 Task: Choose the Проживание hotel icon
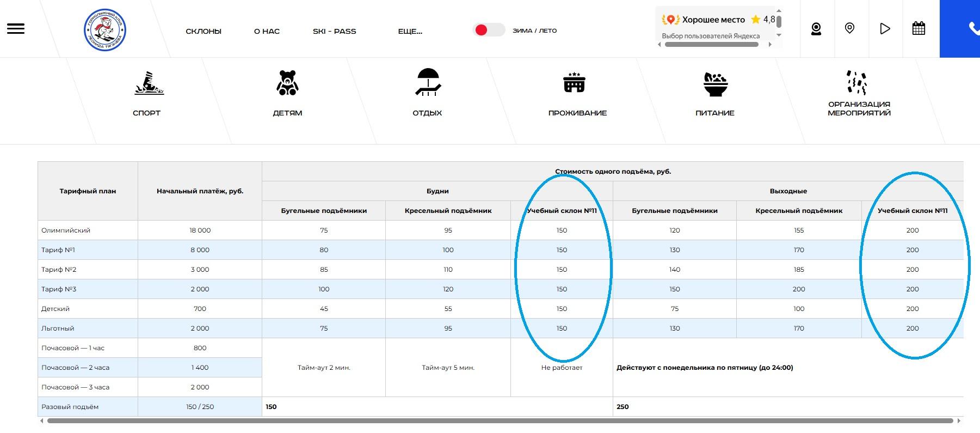575,83
